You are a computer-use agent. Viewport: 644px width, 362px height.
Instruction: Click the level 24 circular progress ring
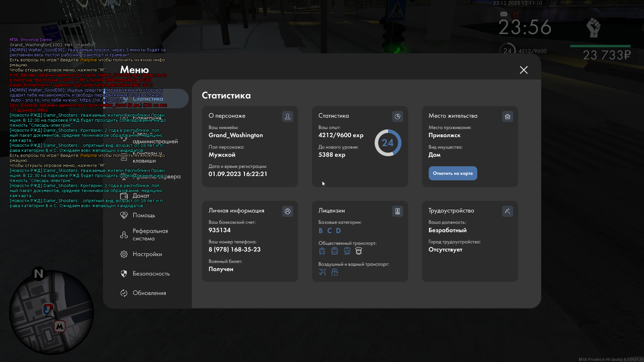click(x=388, y=143)
